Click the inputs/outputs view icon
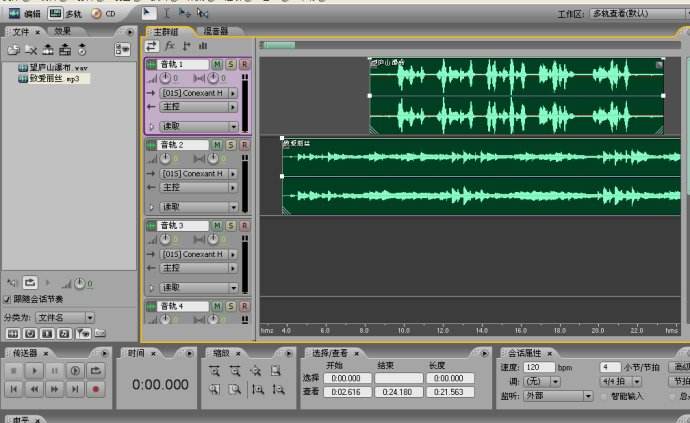 pyautogui.click(x=151, y=46)
